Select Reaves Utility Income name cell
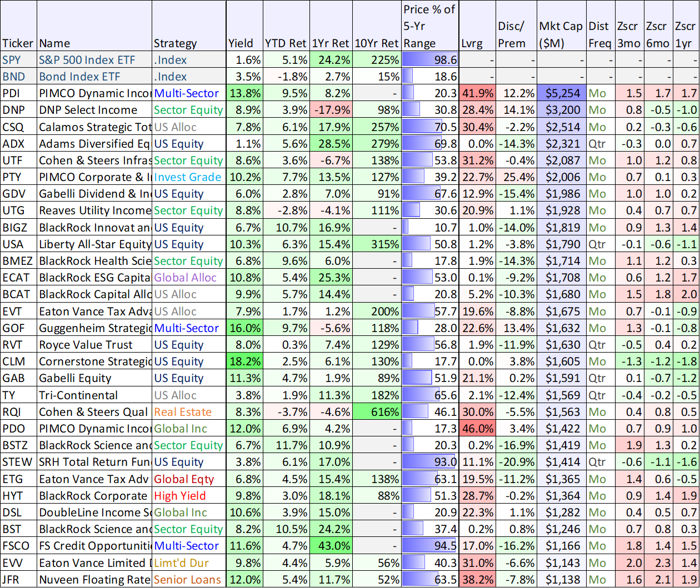The width and height of the screenshot is (700, 588). pos(94,210)
